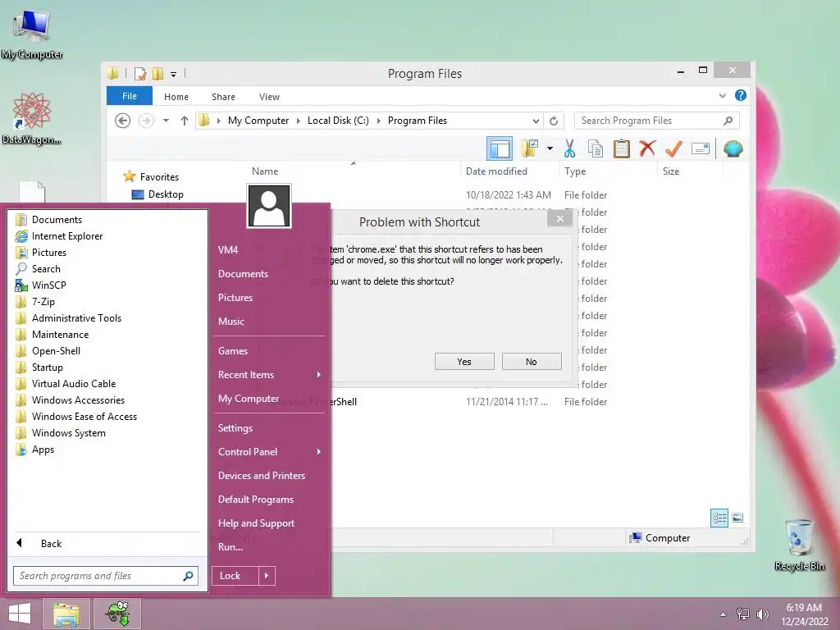Open the Recycle Bin on the desktop
This screenshot has height=630, width=840.
pyautogui.click(x=799, y=545)
